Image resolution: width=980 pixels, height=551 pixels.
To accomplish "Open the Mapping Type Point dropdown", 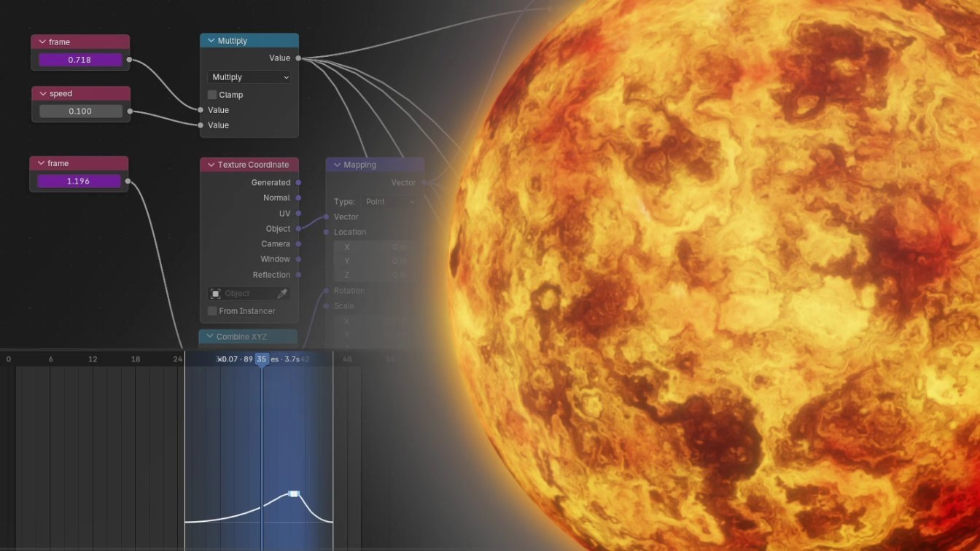I will pos(389,202).
